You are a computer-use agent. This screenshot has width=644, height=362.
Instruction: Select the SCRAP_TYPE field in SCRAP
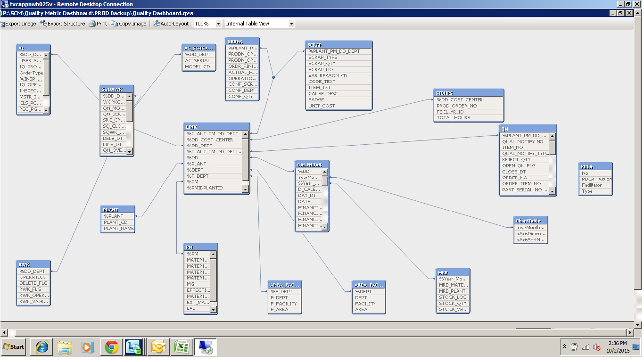(339, 58)
